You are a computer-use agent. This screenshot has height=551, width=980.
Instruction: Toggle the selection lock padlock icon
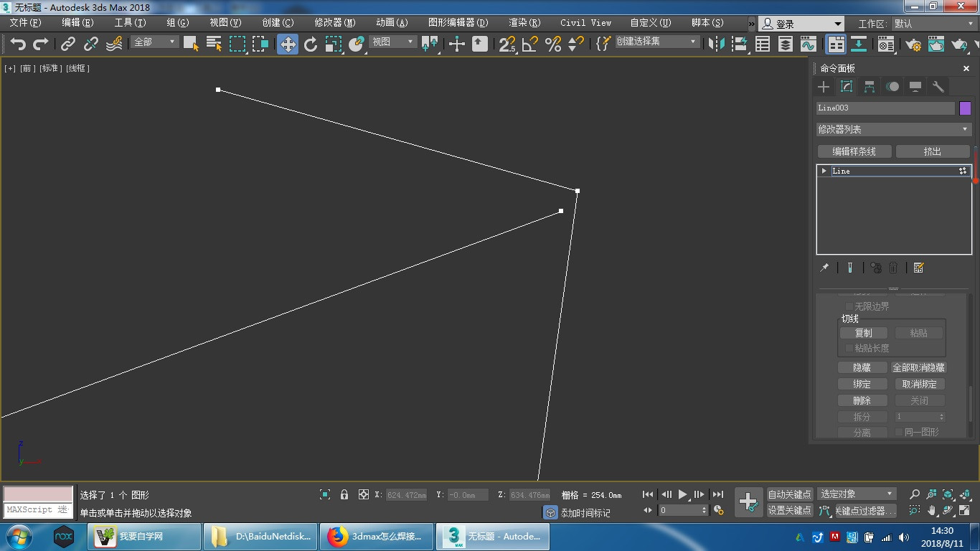344,494
